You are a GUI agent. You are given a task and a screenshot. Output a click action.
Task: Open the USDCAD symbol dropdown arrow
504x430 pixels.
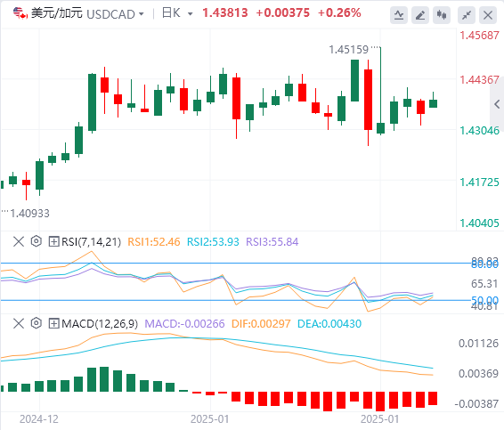point(141,14)
